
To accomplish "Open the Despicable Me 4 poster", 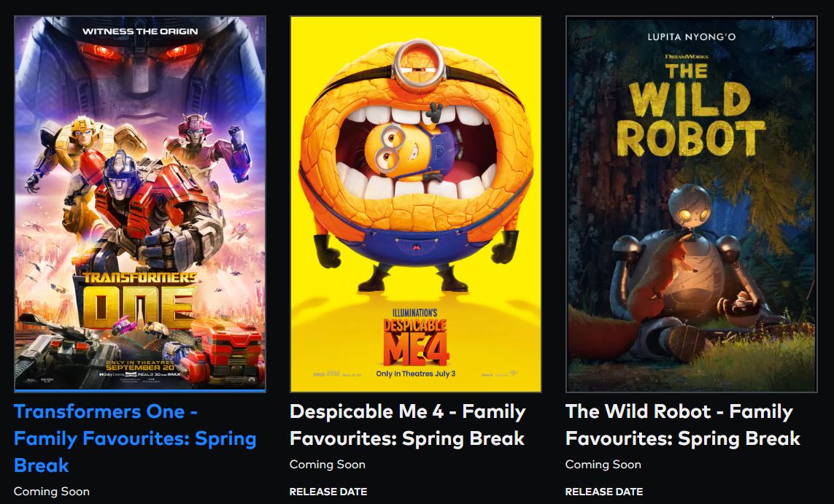I will pyautogui.click(x=416, y=204).
